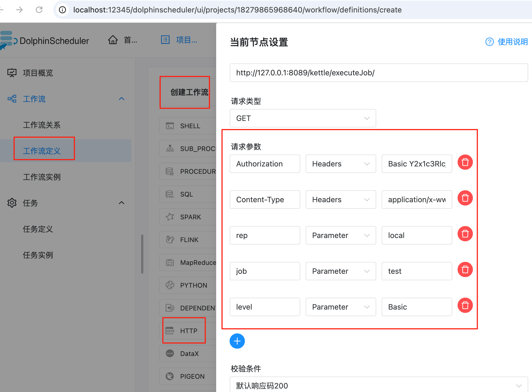The height and width of the screenshot is (392, 532).
Task: Select the HTTP task type icon
Action: (x=170, y=331)
